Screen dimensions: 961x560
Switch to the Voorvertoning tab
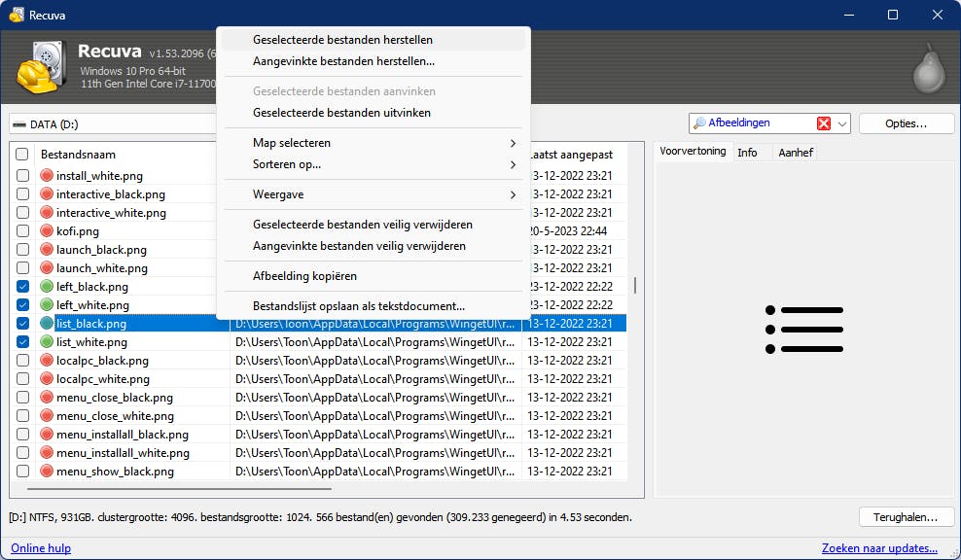point(693,151)
